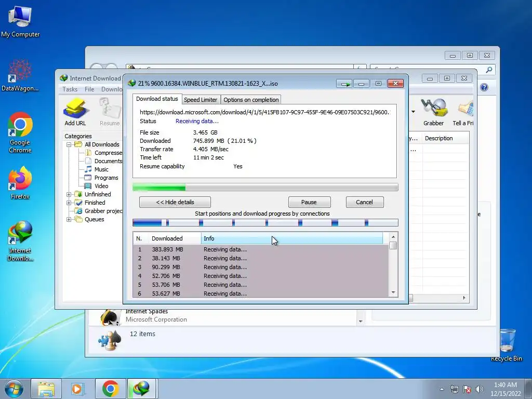Open the File menu in IDM

(x=89, y=89)
